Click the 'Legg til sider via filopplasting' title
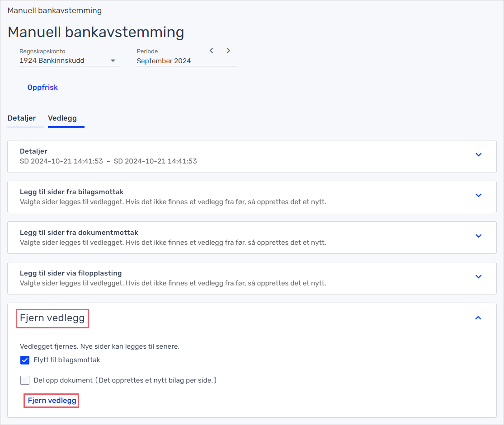The image size is (504, 425). point(71,273)
